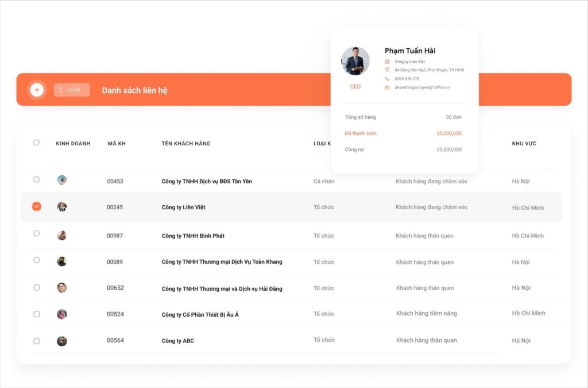Click customer code 00564
The height and width of the screenshot is (388, 588).
[115, 340]
